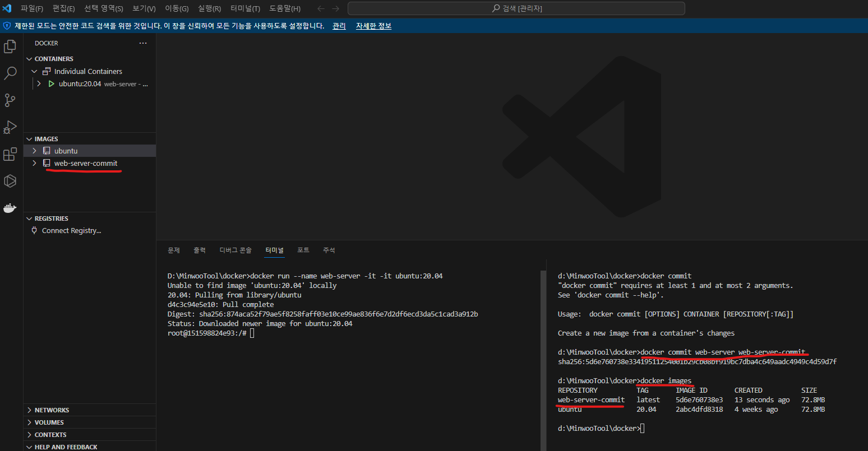
Task: Click '13 seconds ago' in terminal output
Action: (762, 400)
